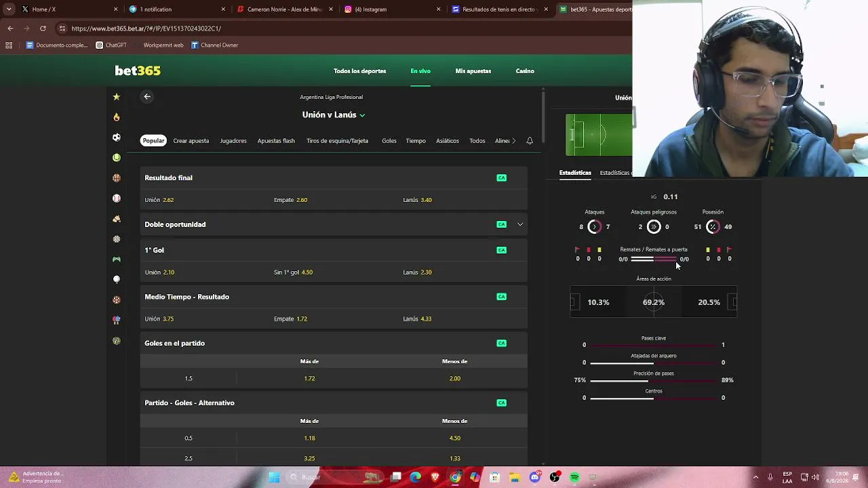
Task: Go to the Casino section
Action: coord(525,71)
